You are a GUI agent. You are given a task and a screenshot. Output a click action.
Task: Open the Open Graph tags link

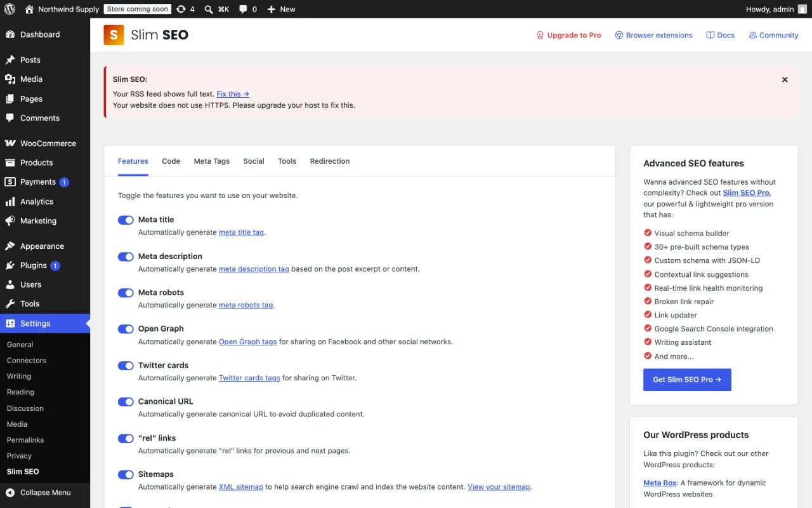[248, 342]
